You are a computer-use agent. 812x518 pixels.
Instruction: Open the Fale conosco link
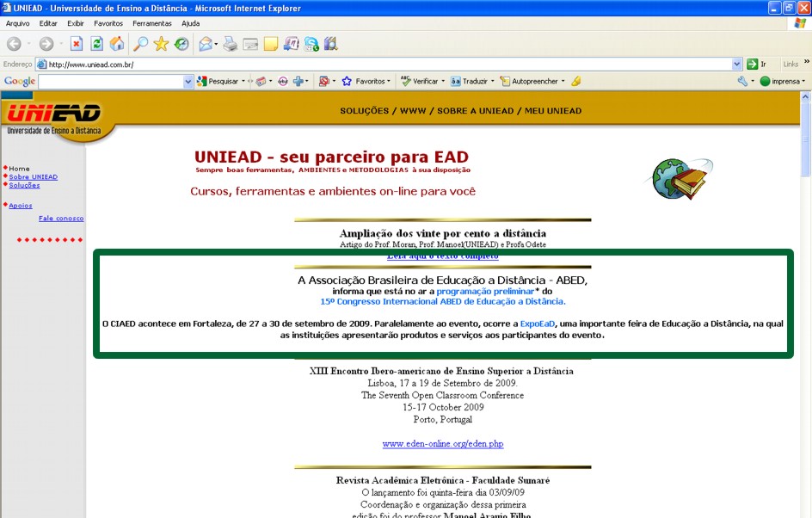pos(61,218)
